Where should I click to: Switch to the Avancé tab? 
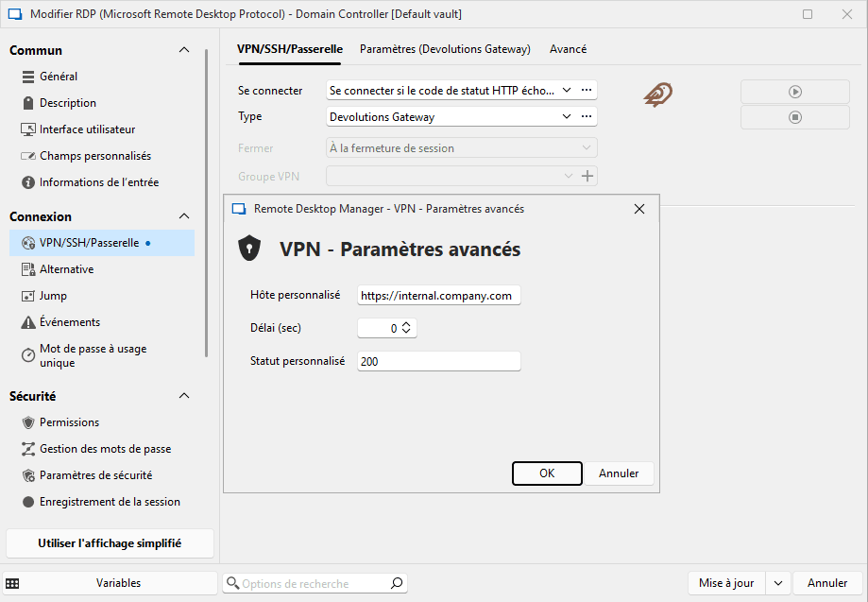coord(568,49)
